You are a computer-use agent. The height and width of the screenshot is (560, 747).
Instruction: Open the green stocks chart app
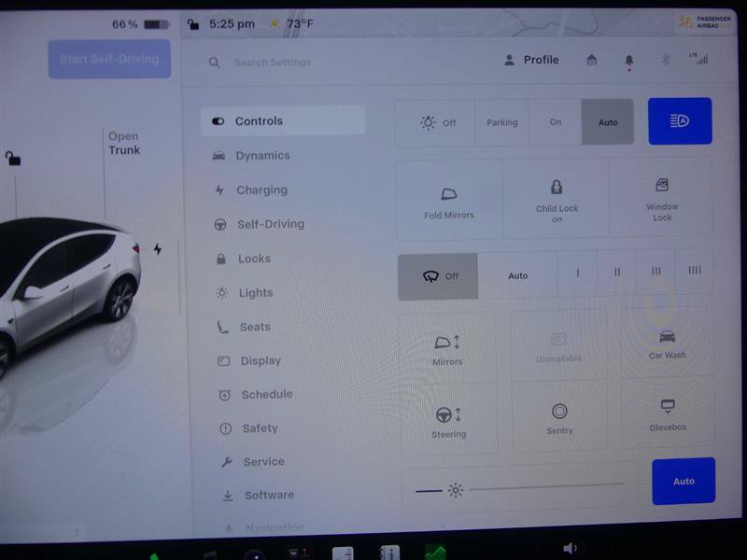click(x=435, y=553)
